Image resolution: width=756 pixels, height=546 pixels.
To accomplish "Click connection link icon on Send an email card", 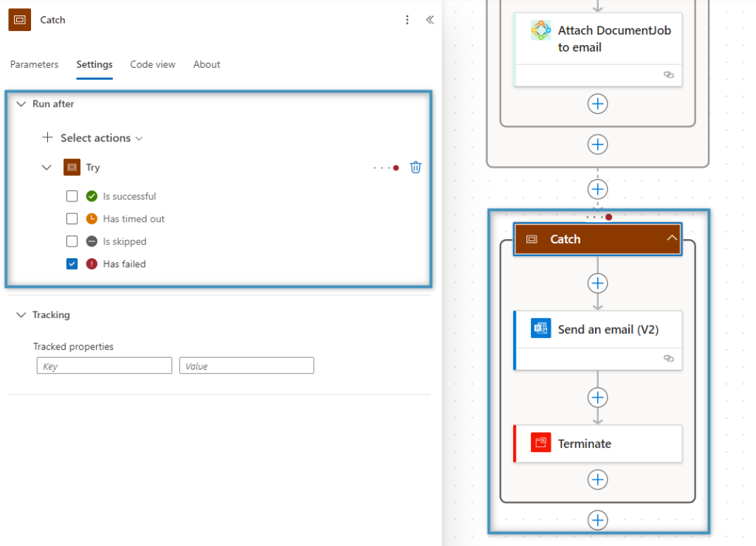I will point(669,359).
